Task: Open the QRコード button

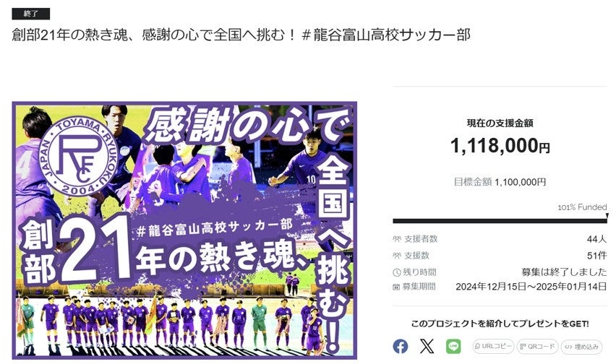Action: tap(537, 347)
